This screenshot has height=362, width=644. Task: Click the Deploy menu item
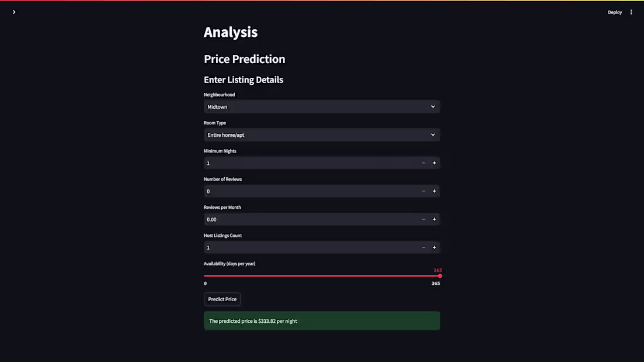point(615,12)
